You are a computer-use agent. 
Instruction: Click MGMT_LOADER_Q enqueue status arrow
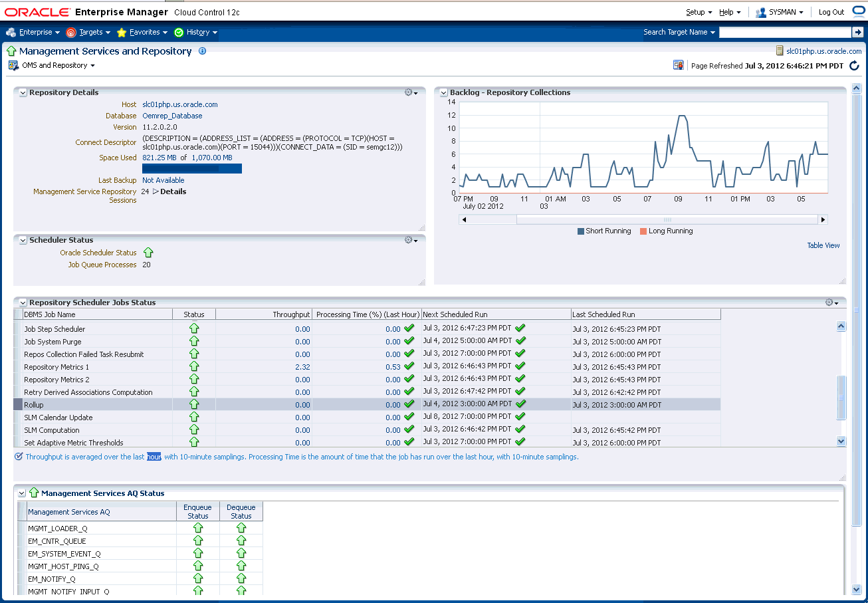click(197, 528)
